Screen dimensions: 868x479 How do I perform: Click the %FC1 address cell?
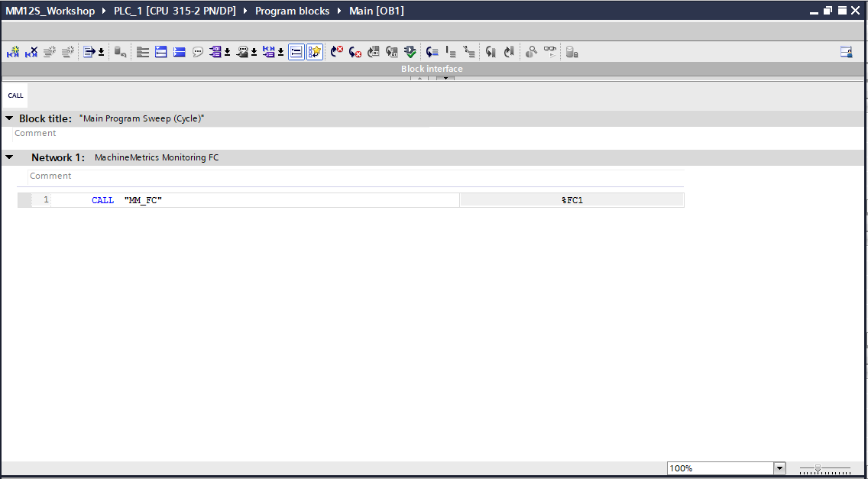(x=572, y=200)
